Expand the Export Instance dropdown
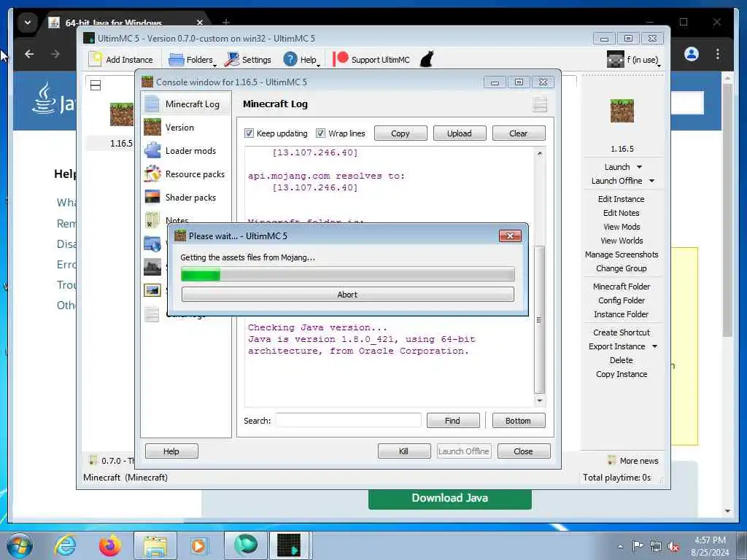This screenshot has height=560, width=747. (x=654, y=346)
